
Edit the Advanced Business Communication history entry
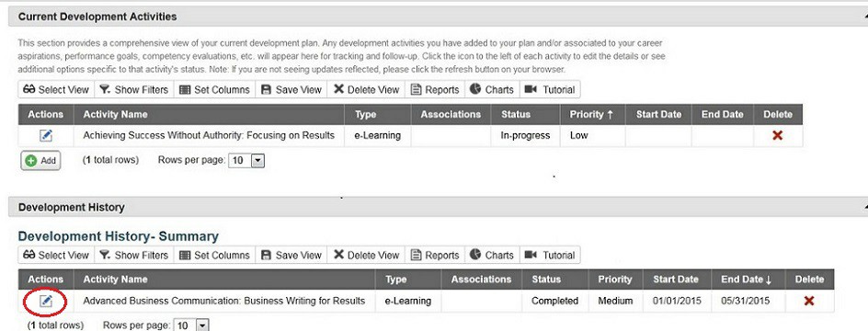[x=47, y=301]
